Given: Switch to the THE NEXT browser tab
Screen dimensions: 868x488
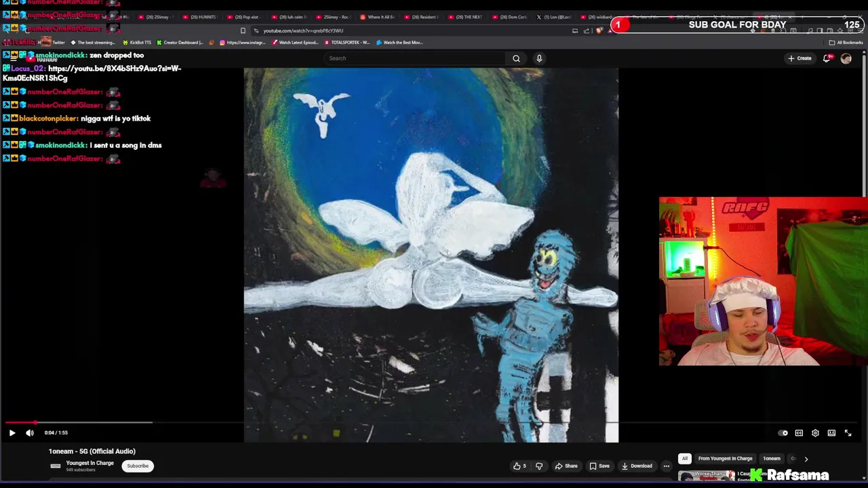Looking at the screenshot, I should pyautogui.click(x=466, y=17).
